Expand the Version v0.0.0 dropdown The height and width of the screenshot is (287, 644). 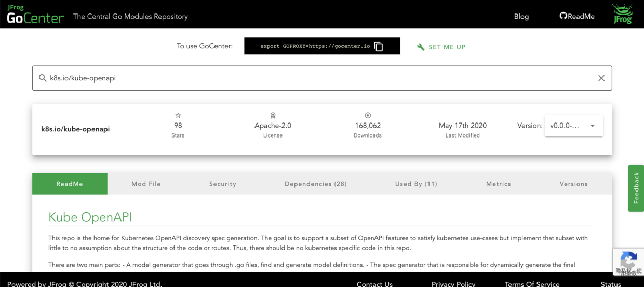coord(573,126)
